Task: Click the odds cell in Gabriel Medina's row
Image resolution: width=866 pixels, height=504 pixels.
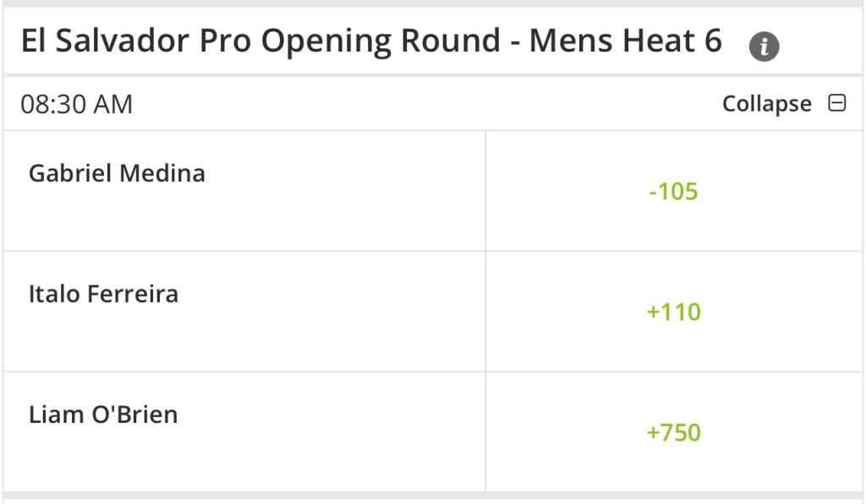Action: click(673, 191)
